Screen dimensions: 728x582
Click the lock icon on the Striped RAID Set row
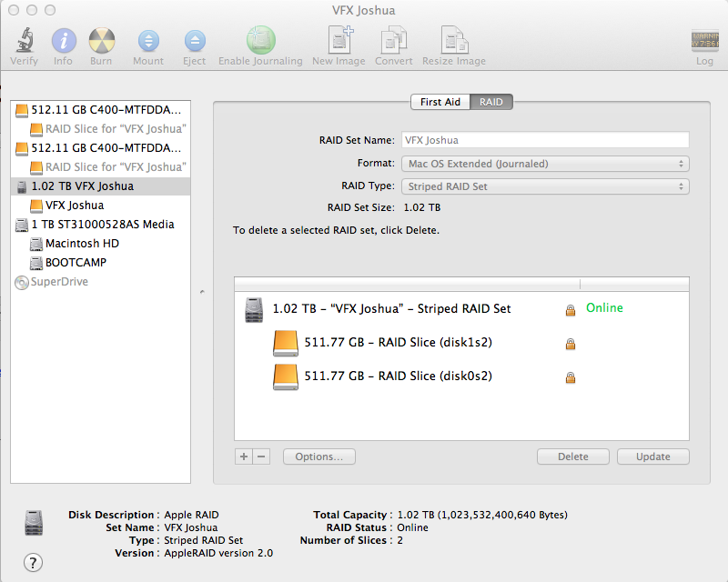(x=571, y=309)
